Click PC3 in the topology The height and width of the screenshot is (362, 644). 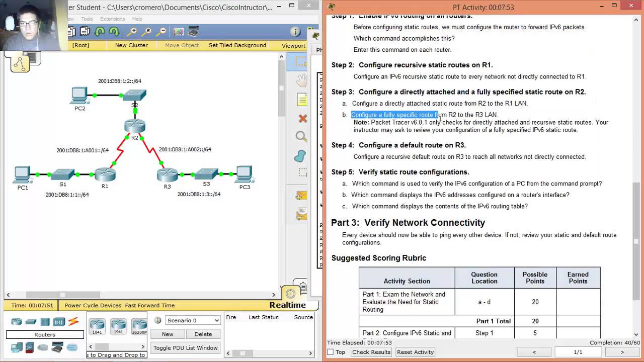coord(245,174)
